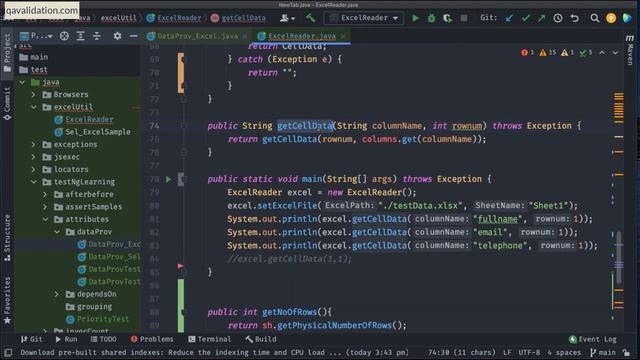
Task: Collapse the java folder
Action: point(22,82)
